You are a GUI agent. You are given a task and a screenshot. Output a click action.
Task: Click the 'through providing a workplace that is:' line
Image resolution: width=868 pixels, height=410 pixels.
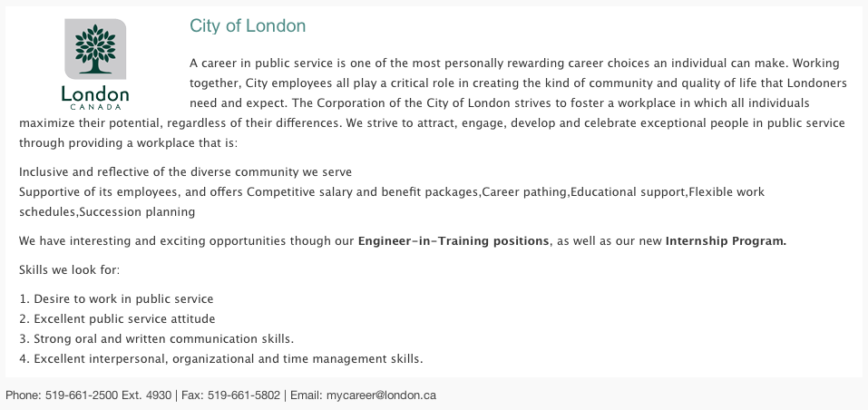point(128,142)
